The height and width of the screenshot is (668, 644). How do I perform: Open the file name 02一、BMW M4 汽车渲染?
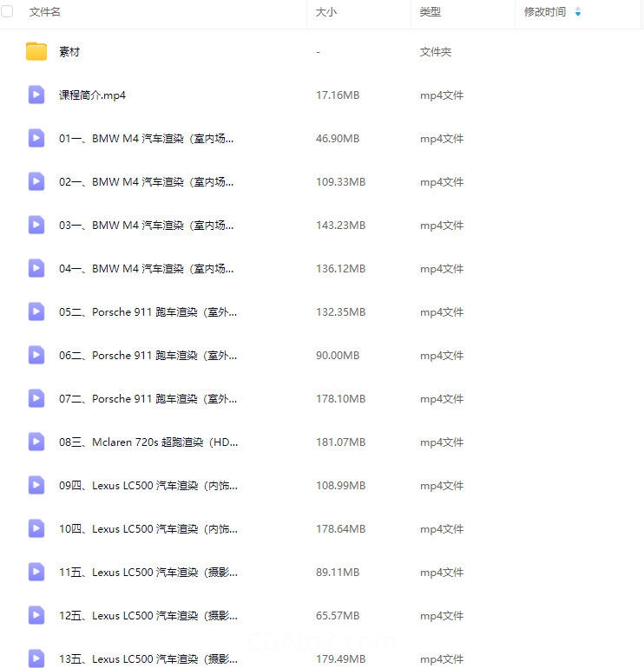pyautogui.click(x=146, y=182)
